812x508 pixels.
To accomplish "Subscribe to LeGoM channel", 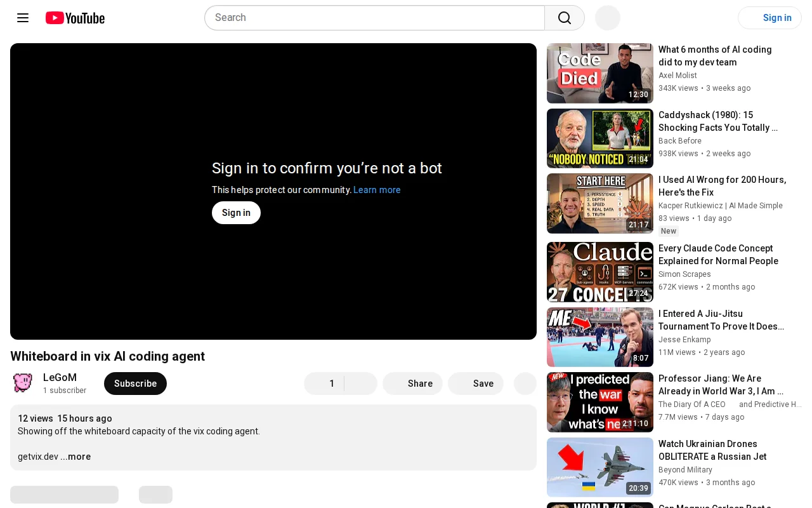I will point(135,384).
